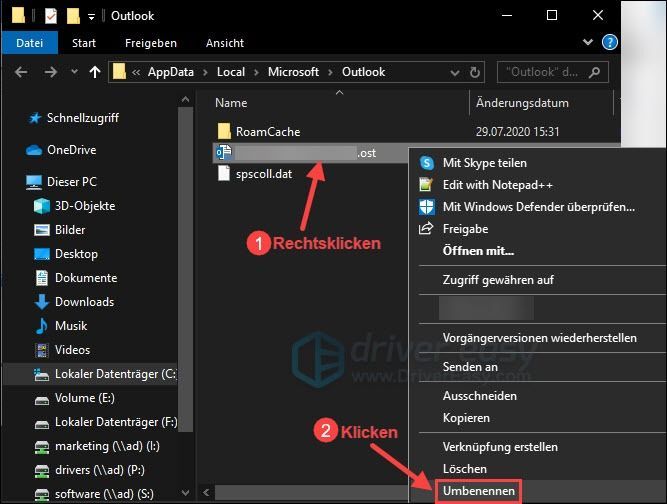Open Videos folder in sidebar
Viewport: 667px width, 504px height.
point(72,350)
